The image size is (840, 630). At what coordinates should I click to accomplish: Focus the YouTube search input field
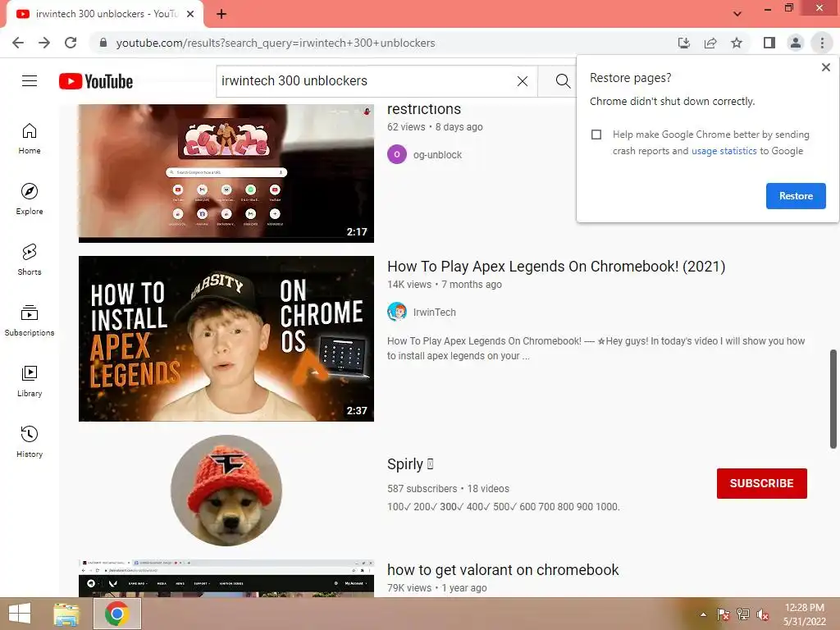pyautogui.click(x=365, y=81)
